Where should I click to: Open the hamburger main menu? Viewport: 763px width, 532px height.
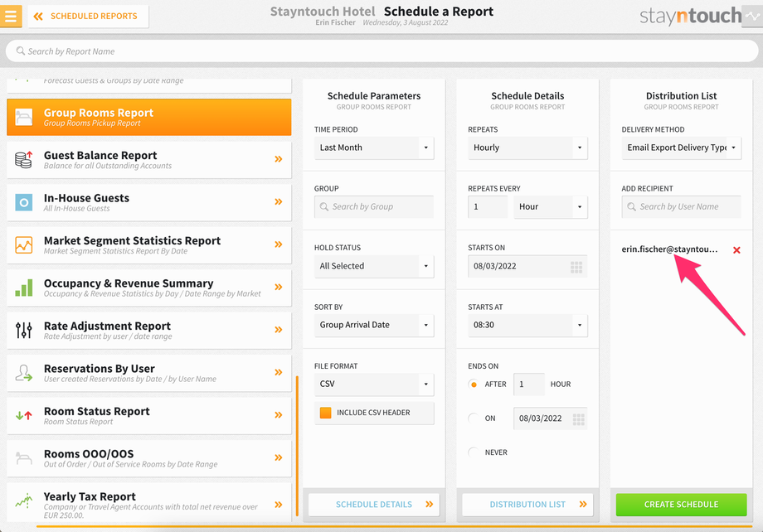pos(11,16)
